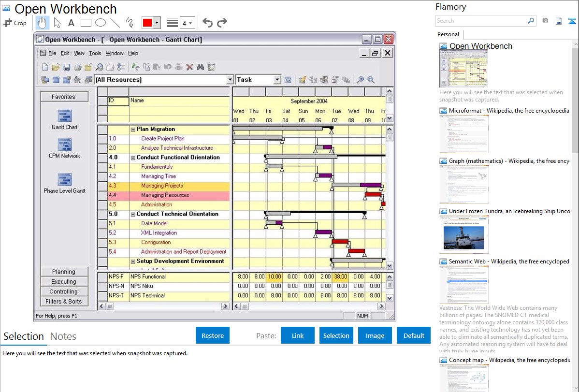The height and width of the screenshot is (392, 579).
Task: Switch to the Selection tab
Action: (24, 336)
